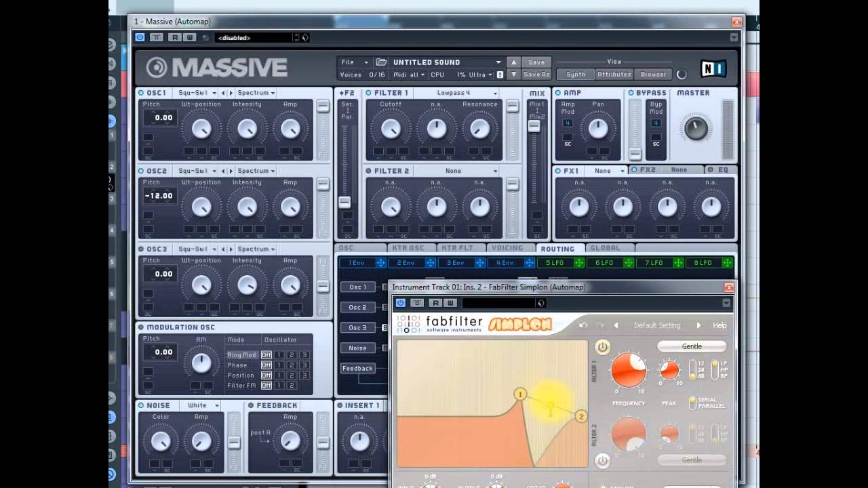Viewport: 868px width, 488px height.
Task: Open the FILTER 1 Lowpass 4 dropdown
Action: point(466,93)
